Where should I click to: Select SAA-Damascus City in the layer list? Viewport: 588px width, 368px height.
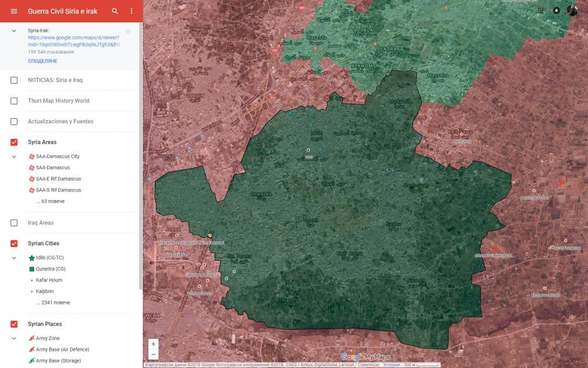[x=57, y=157]
